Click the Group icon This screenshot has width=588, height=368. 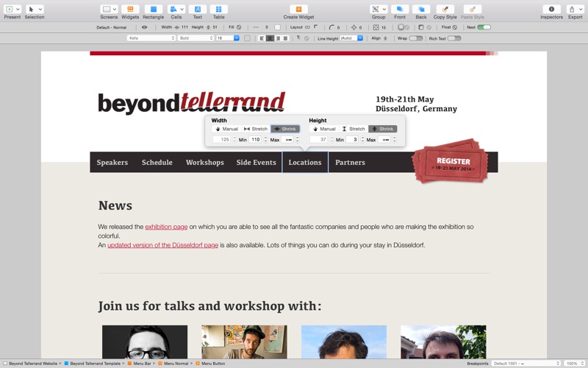pos(376,9)
